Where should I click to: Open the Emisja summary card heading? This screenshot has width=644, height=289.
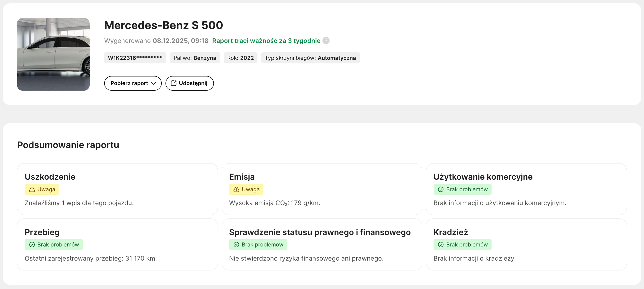coord(242,177)
